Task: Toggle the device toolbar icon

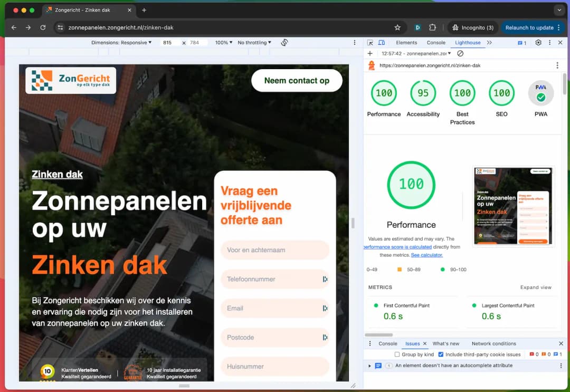Action: (x=382, y=43)
